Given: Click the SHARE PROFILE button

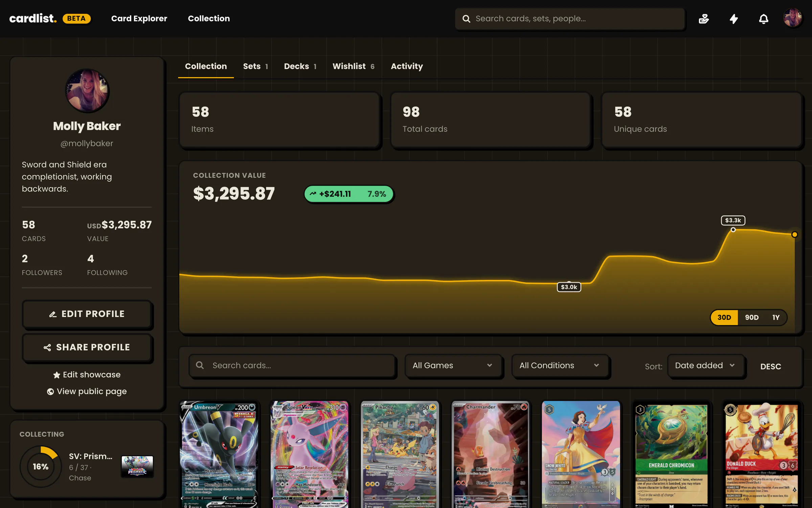Looking at the screenshot, I should tap(87, 347).
